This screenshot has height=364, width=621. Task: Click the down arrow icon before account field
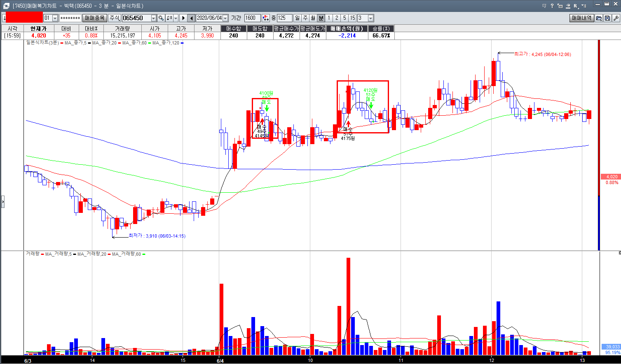point(4,18)
